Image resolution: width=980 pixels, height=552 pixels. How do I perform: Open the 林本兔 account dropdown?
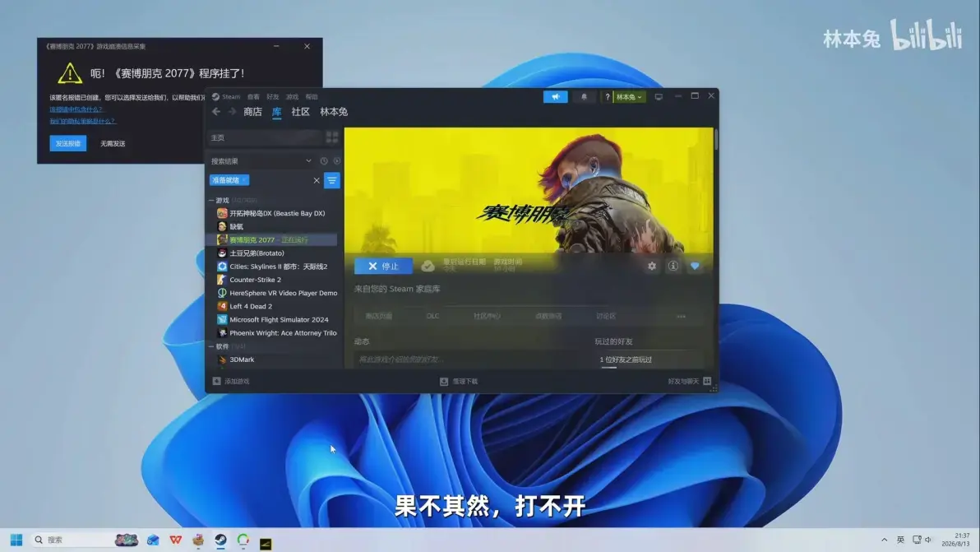(630, 97)
